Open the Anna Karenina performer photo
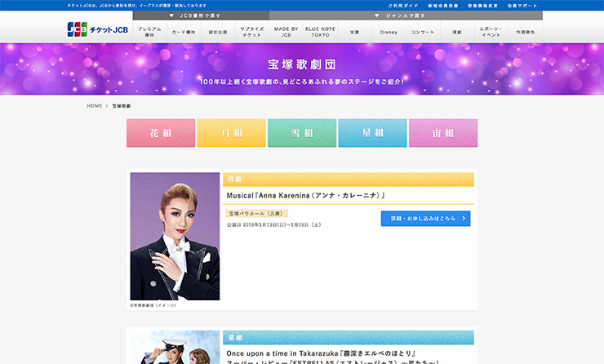The height and width of the screenshot is (364, 604). [x=175, y=236]
